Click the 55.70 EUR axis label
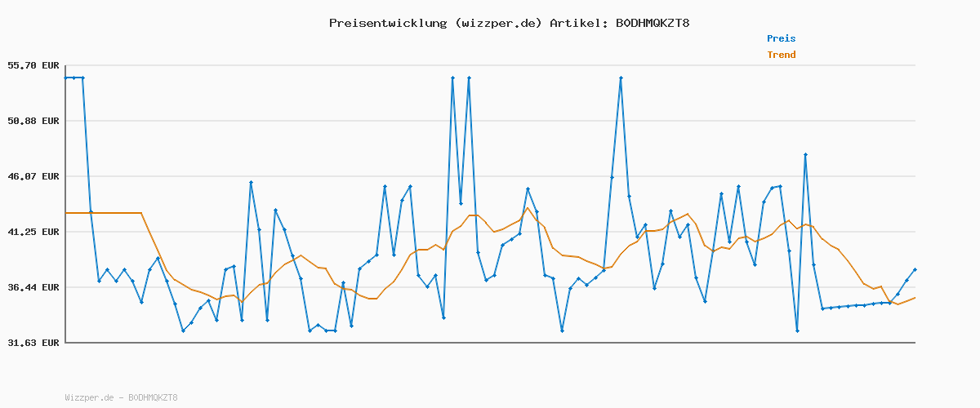 33,65
